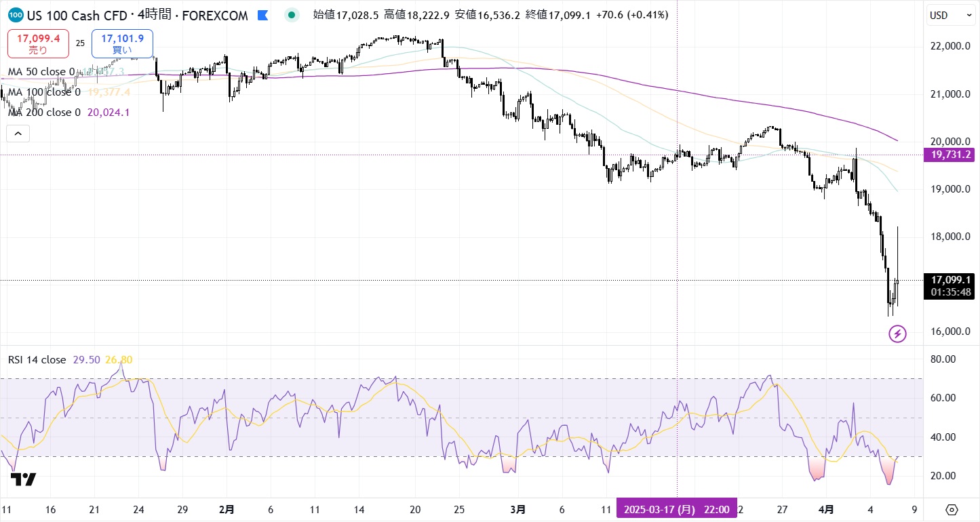Toggle the MA 50 close indicator legend
980x522 pixels.
point(41,72)
